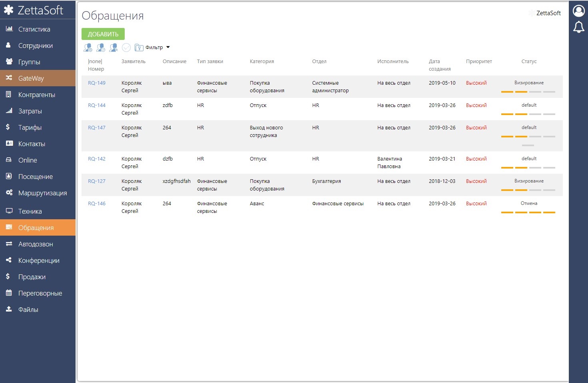Click the 2018-12-03 date cell

[x=442, y=181]
